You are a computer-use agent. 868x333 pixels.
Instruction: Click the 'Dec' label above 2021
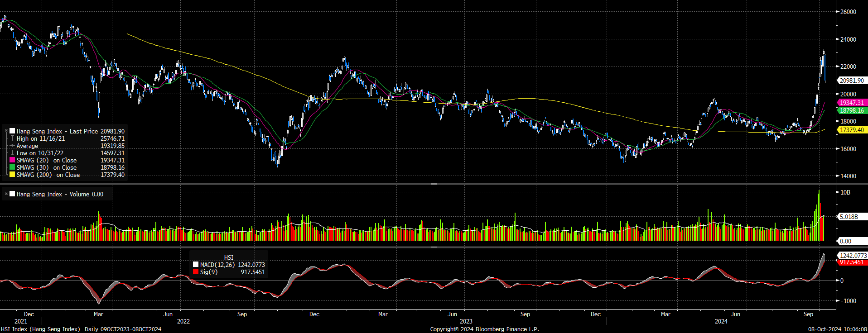click(29, 314)
